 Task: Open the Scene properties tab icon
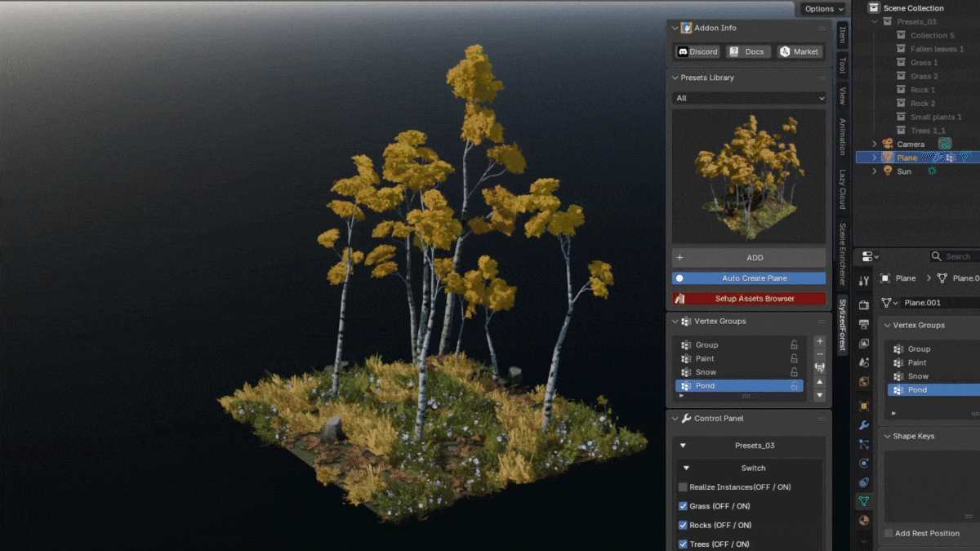tap(864, 363)
